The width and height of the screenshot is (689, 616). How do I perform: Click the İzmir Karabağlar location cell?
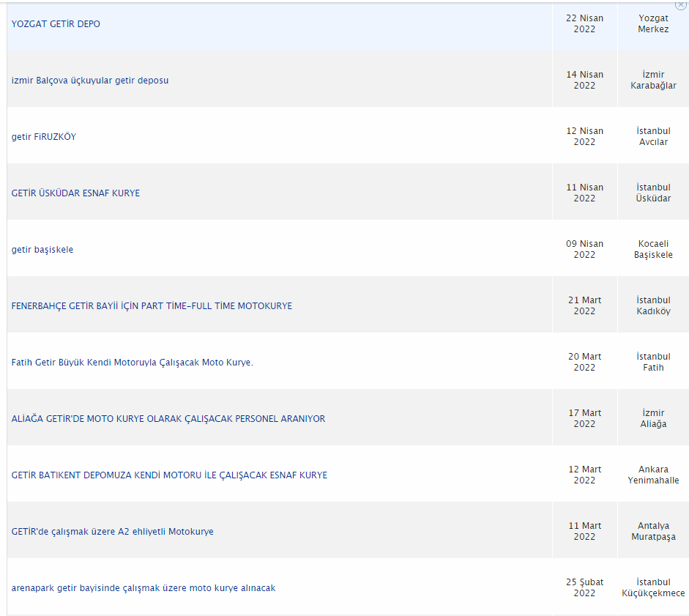[653, 80]
